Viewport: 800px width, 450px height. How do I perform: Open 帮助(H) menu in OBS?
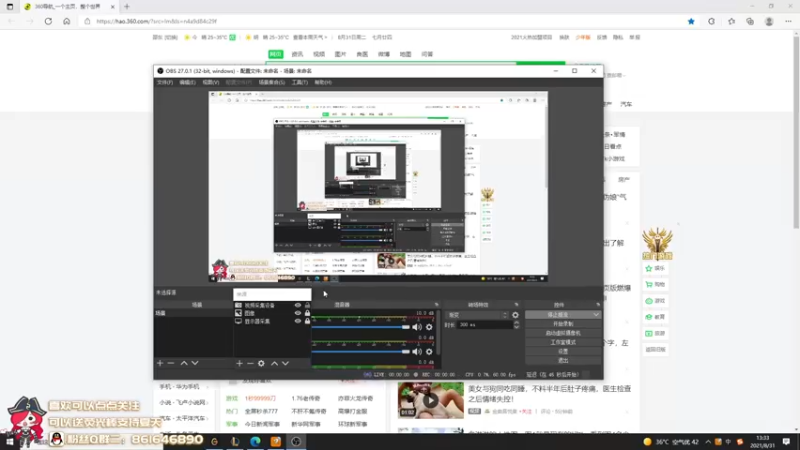(x=323, y=82)
